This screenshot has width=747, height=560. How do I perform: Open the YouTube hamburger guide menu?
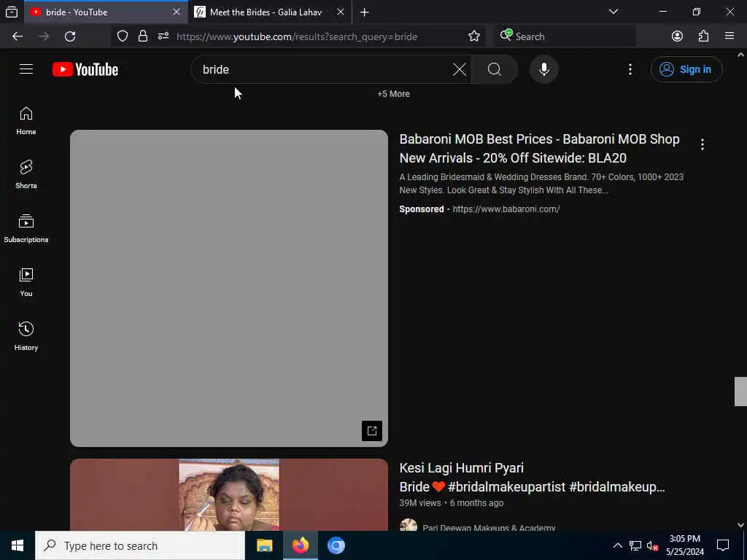pyautogui.click(x=26, y=69)
